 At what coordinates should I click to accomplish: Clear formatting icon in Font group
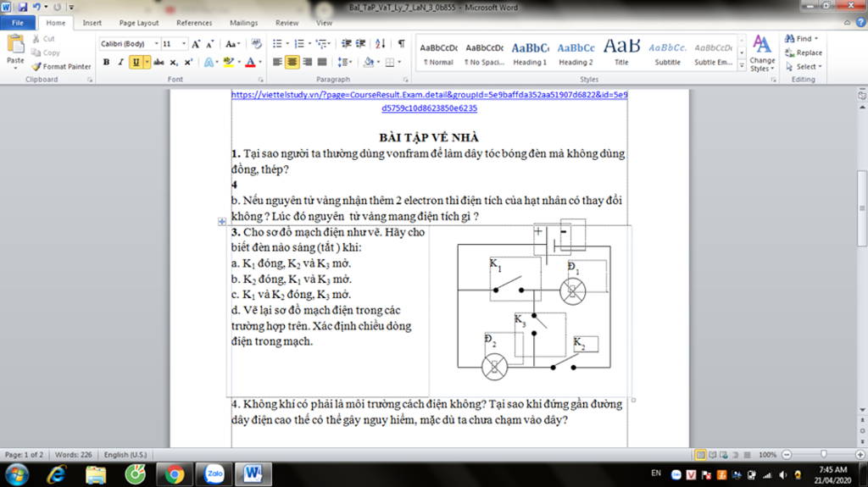tap(256, 44)
